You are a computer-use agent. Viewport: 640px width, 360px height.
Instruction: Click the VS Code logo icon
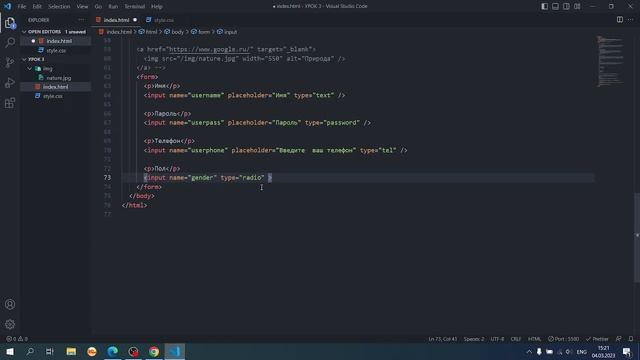click(7, 6)
